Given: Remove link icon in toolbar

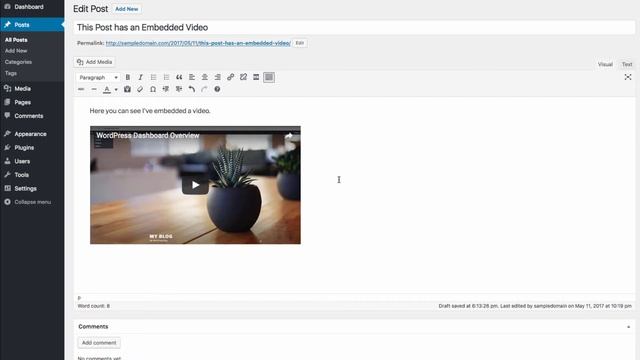Looking at the screenshot, I should click(x=243, y=77).
